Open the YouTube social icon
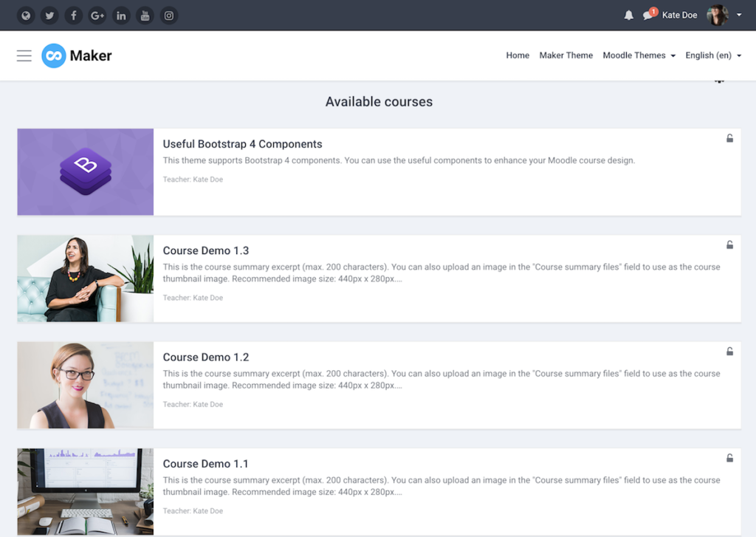 pos(145,16)
